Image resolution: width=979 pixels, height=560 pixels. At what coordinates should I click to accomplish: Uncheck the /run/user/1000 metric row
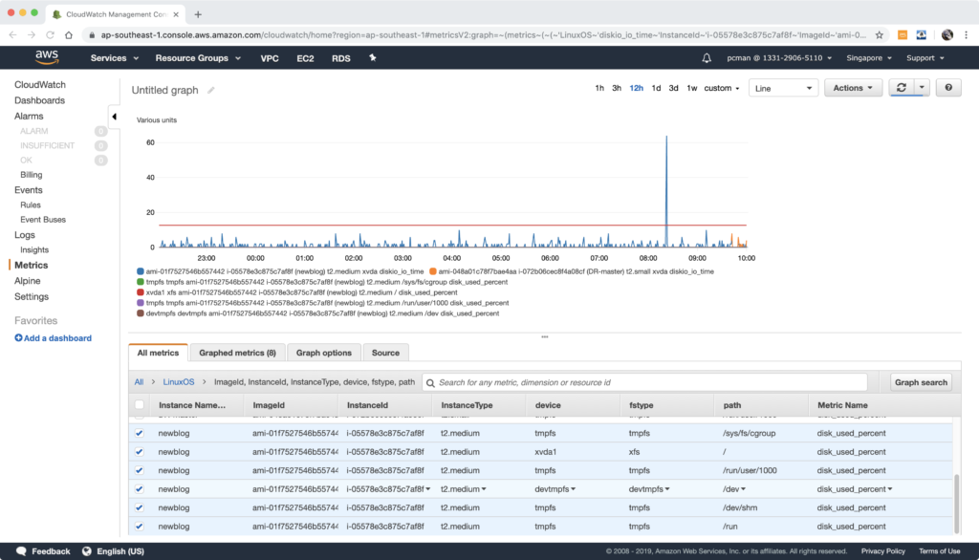click(x=140, y=471)
